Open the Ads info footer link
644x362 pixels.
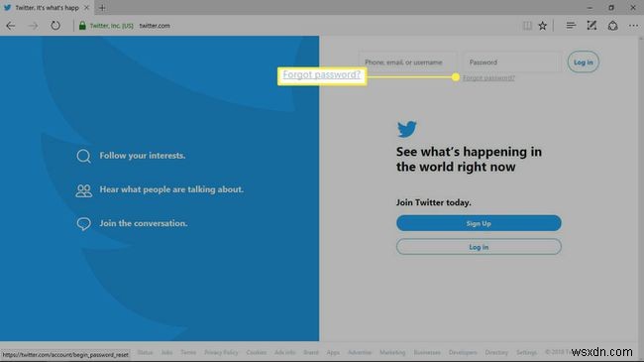(285, 352)
